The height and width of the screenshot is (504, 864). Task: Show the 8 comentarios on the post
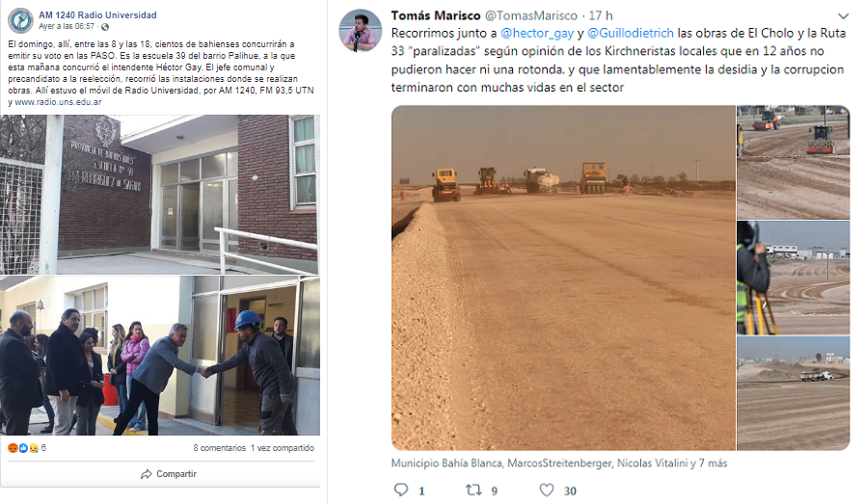(x=219, y=448)
